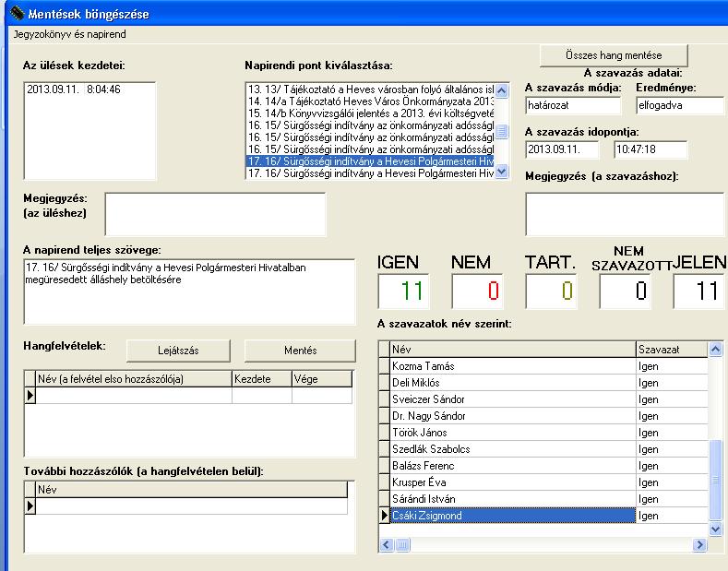The width and height of the screenshot is (728, 571).
Task: Open the Jegyzokönyv és napirend menu
Action: (69, 34)
